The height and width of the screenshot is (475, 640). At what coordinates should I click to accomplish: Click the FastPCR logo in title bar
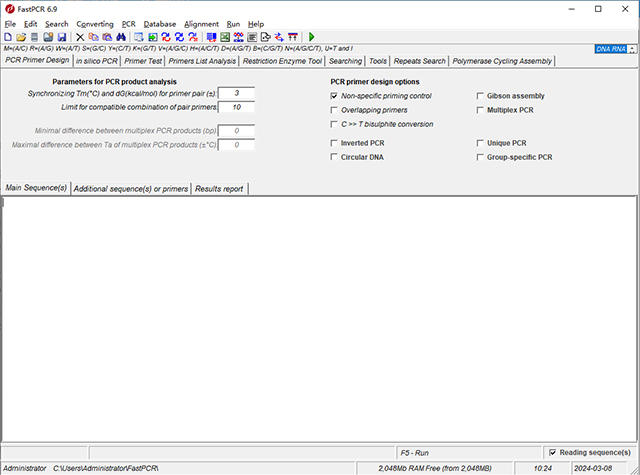[x=9, y=9]
